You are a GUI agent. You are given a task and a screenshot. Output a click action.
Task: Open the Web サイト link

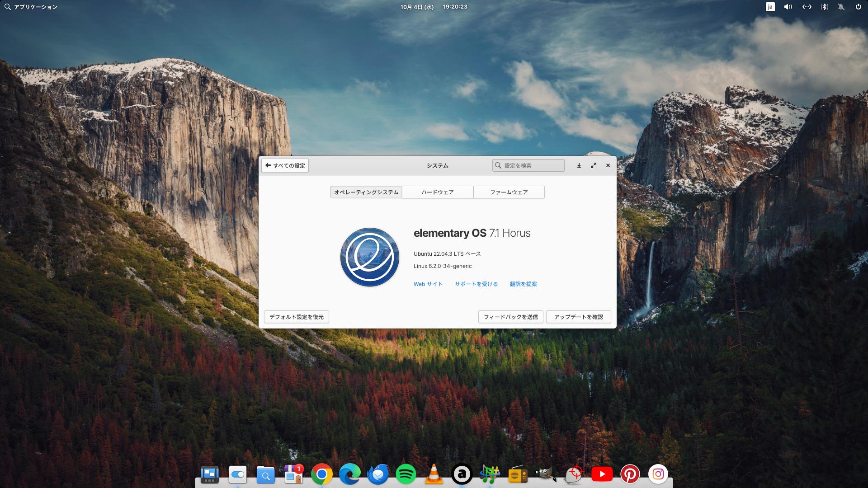(428, 284)
